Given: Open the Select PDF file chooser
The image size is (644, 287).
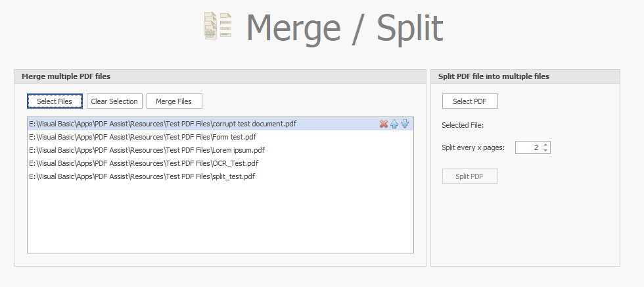Looking at the screenshot, I should click(470, 101).
